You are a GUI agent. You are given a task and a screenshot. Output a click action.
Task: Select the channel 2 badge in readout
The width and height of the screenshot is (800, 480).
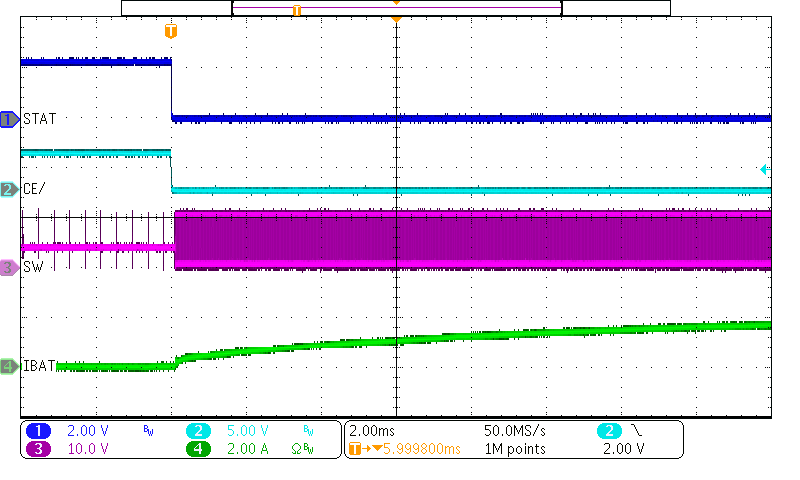(198, 431)
